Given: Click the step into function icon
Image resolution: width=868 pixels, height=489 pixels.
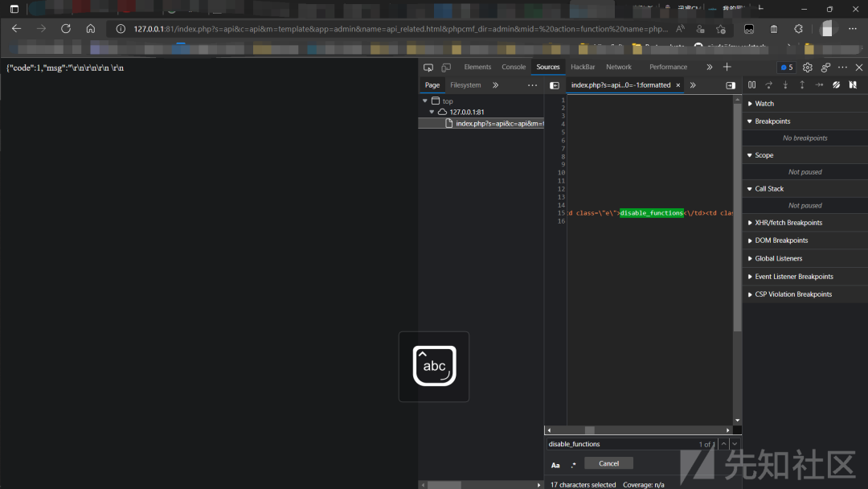Looking at the screenshot, I should (785, 84).
